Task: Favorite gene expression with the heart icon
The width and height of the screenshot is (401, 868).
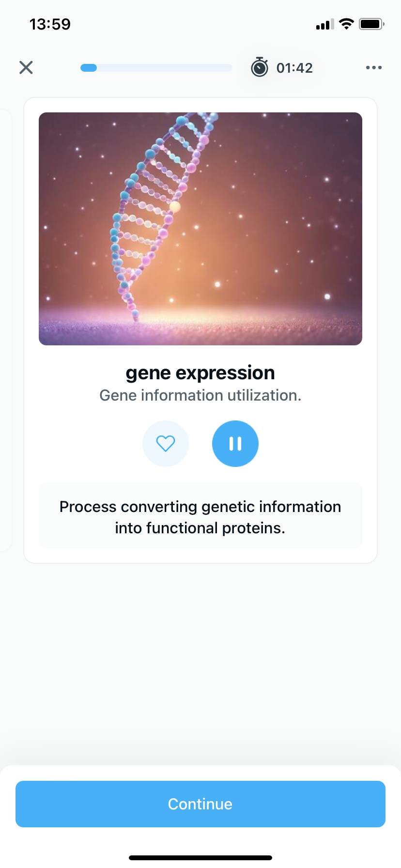Action: (166, 443)
